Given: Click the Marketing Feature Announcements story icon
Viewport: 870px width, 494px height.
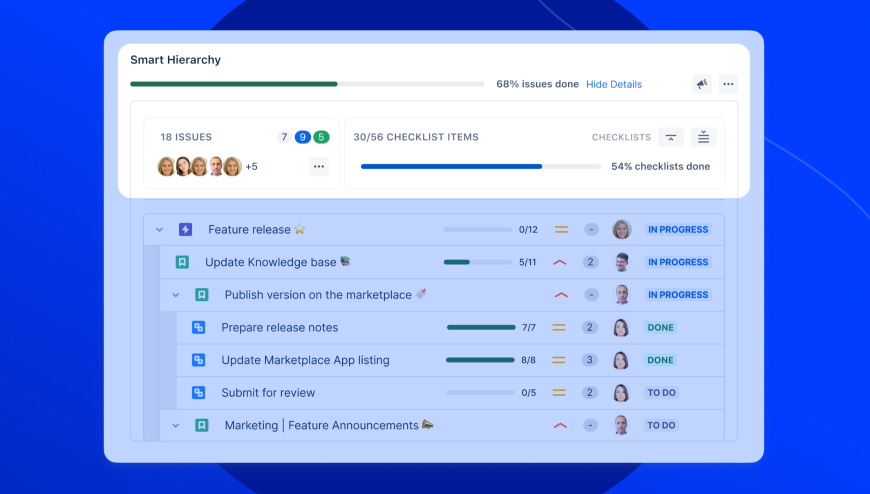Looking at the screenshot, I should point(201,426).
